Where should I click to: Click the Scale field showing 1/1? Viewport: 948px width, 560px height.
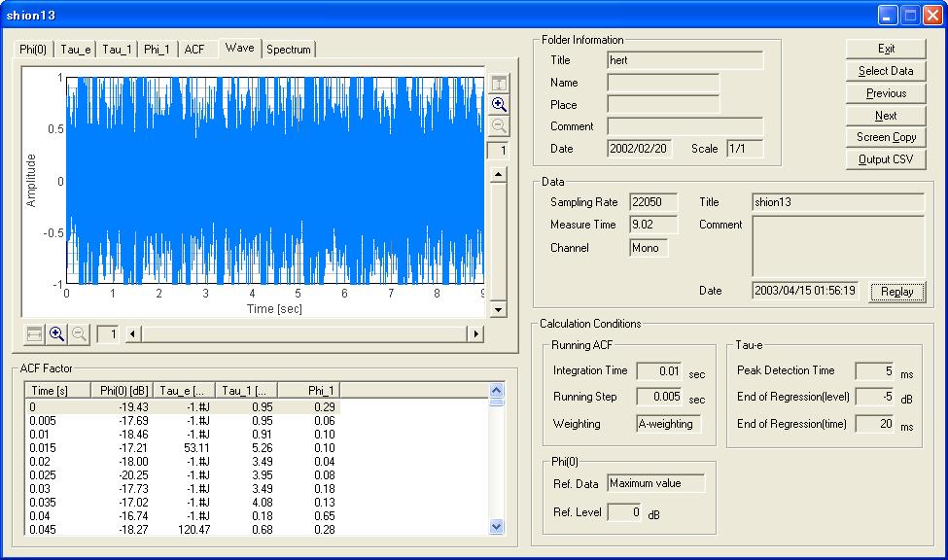[745, 149]
